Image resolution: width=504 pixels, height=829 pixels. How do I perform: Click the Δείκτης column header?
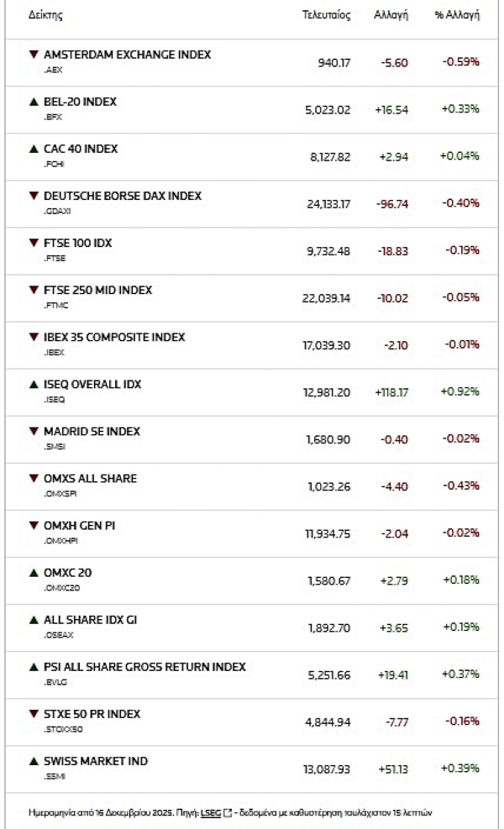[45, 16]
